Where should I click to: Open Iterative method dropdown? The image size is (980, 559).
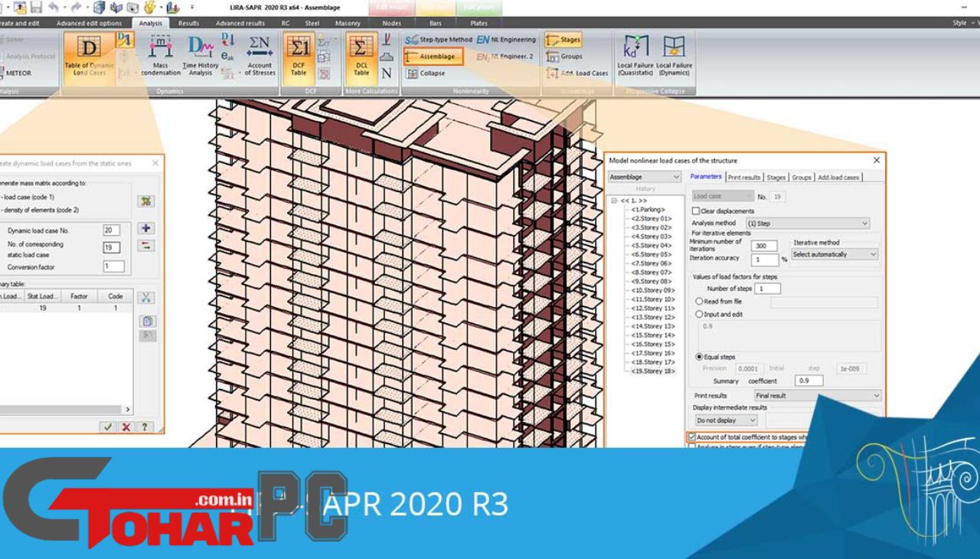(x=835, y=254)
